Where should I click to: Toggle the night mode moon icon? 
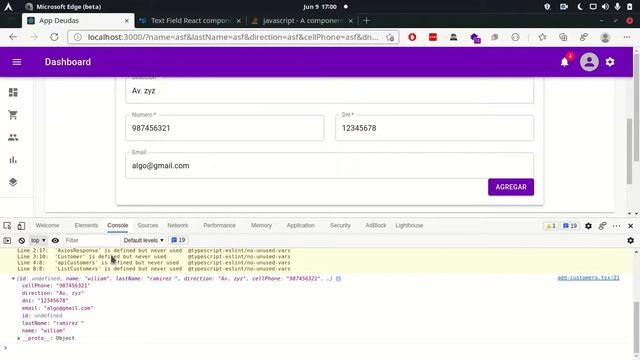point(580,7)
